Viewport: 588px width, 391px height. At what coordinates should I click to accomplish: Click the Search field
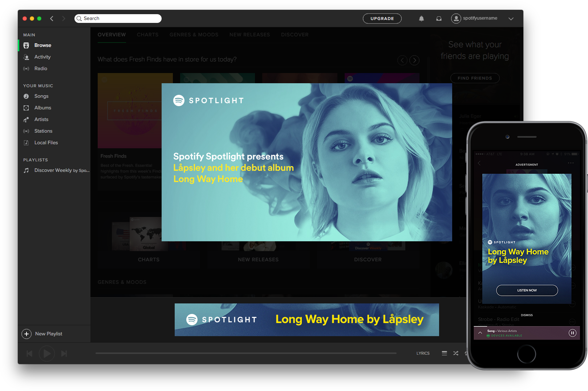point(118,19)
